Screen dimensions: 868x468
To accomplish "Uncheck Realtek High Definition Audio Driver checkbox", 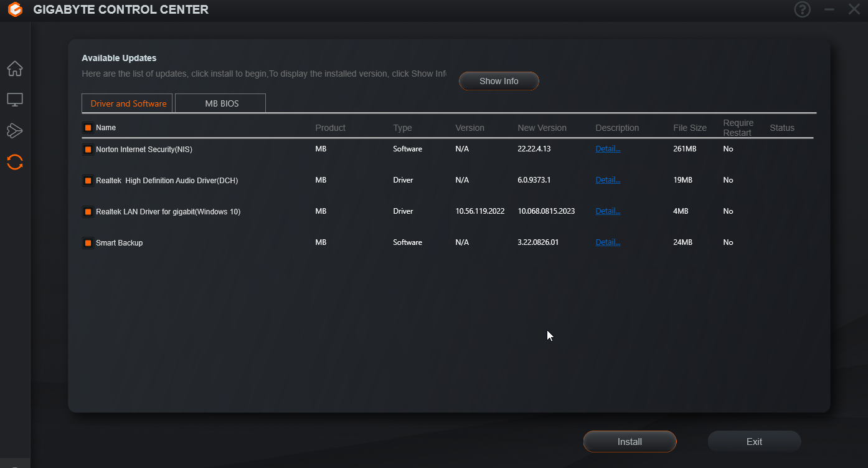I will click(x=88, y=181).
